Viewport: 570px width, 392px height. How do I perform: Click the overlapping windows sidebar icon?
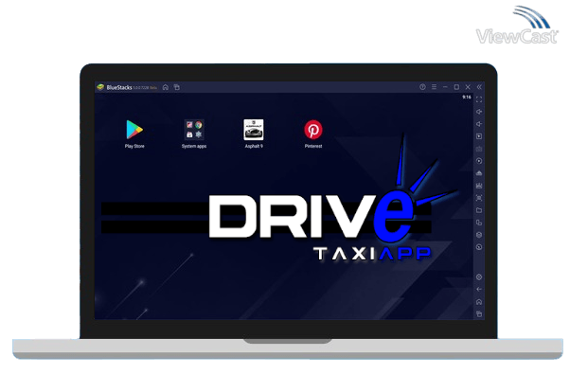click(x=479, y=223)
